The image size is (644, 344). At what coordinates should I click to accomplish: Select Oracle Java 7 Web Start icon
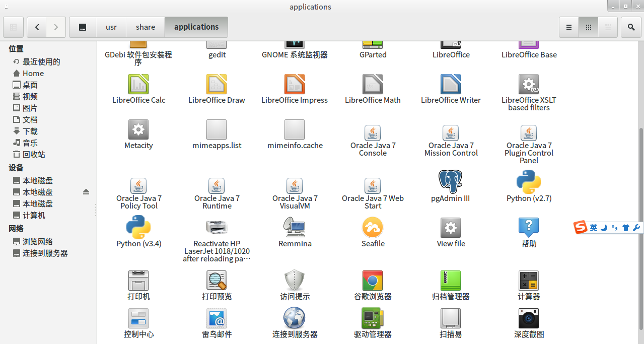pos(373,186)
